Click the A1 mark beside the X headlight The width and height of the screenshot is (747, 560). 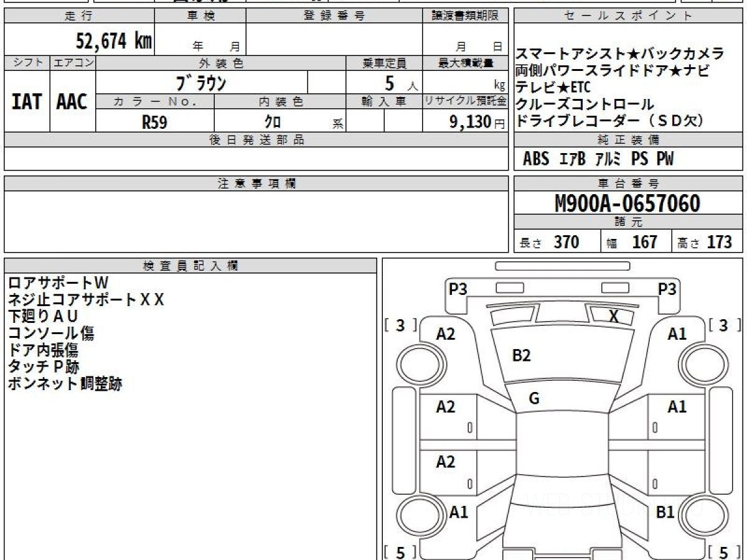point(677,334)
